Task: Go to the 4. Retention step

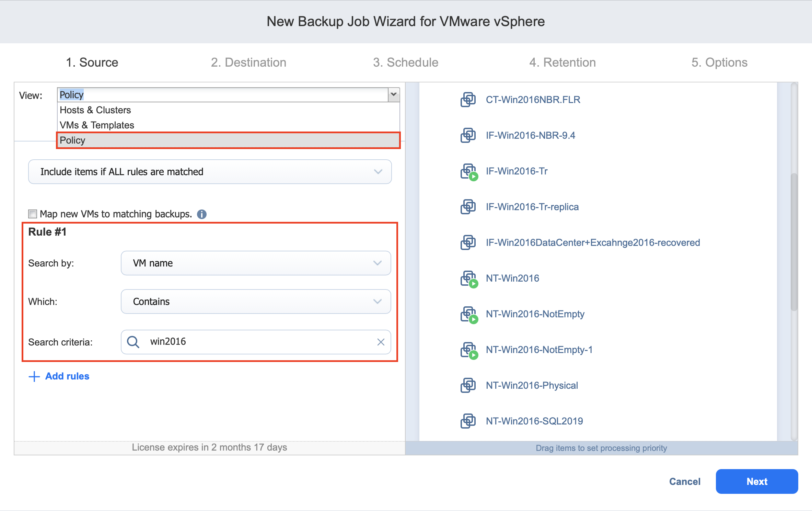Action: click(x=562, y=63)
